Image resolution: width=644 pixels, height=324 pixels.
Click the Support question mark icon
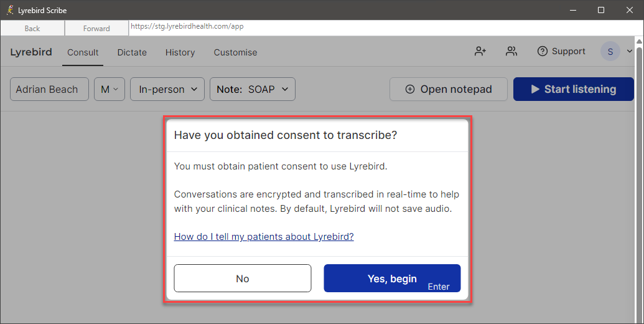542,51
